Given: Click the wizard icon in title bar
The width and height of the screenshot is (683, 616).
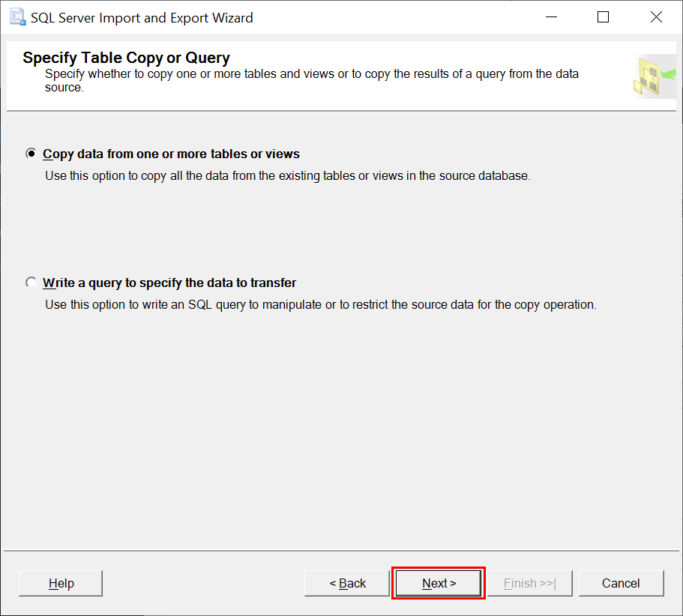Looking at the screenshot, I should point(18,17).
